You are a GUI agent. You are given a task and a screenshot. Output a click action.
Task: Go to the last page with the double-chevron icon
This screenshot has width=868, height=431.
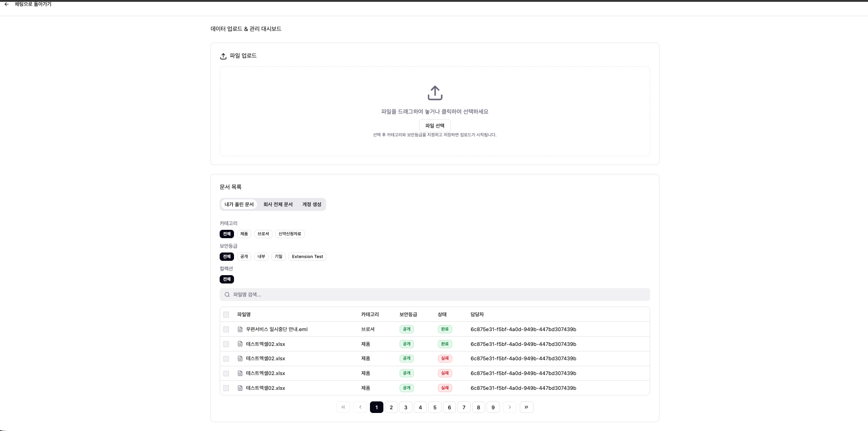click(x=526, y=407)
